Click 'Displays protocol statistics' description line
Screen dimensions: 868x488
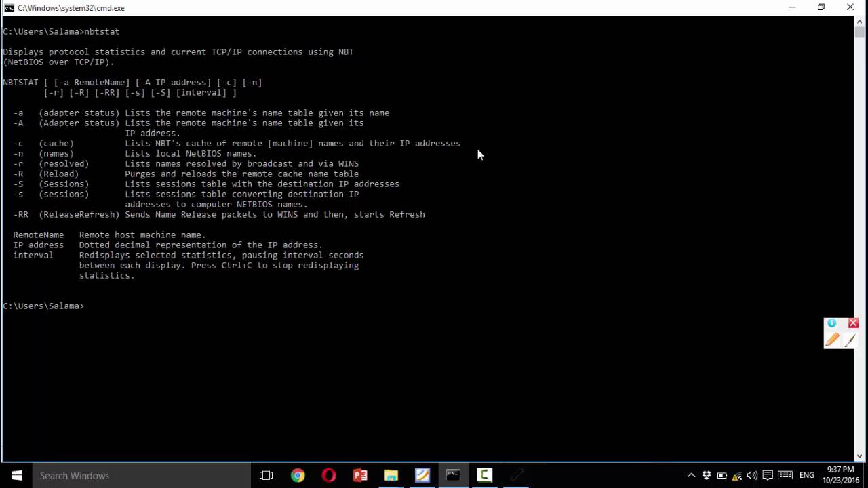point(178,52)
